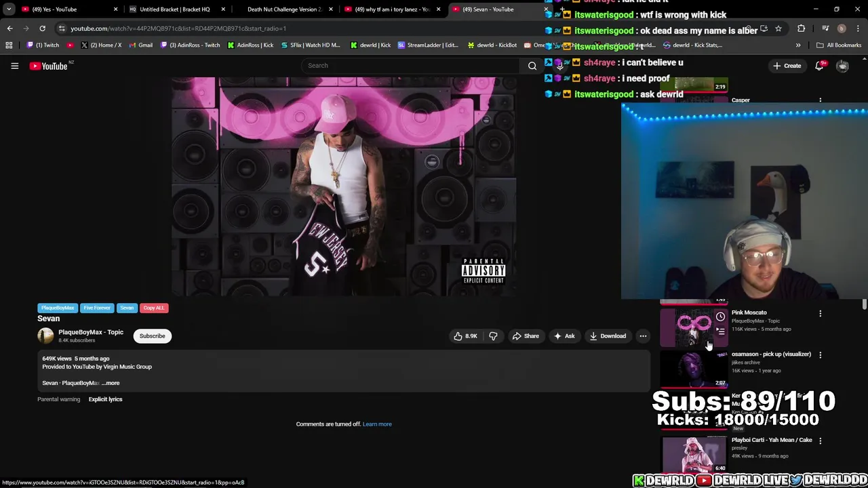Expand hidden bookmarks chevron
The width and height of the screenshot is (868, 488).
click(x=797, y=45)
